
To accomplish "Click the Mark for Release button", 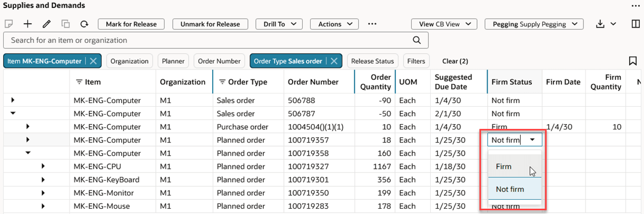I will [131, 24].
